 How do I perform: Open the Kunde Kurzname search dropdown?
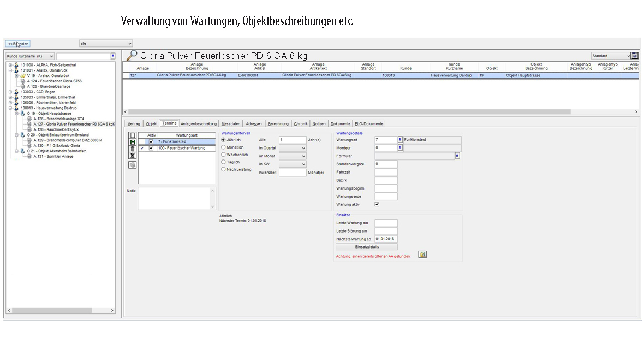tap(30, 56)
